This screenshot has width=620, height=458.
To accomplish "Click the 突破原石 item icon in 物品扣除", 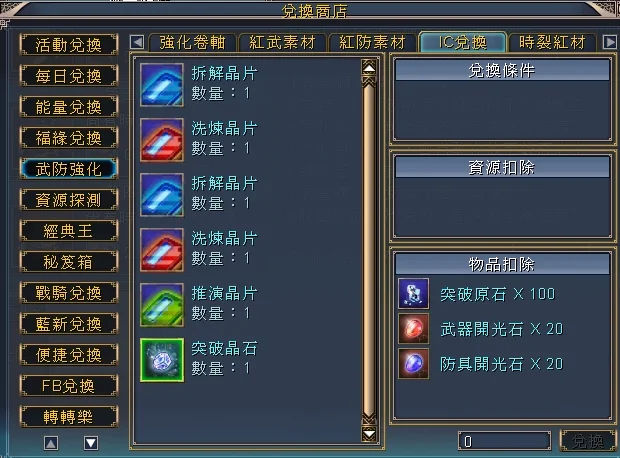I will tap(414, 293).
